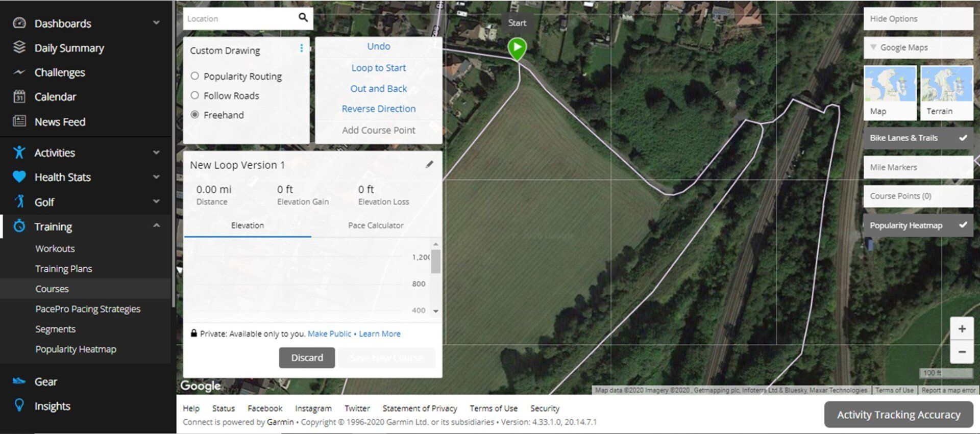Zoom in on the map
The width and height of the screenshot is (980, 434).
(962, 329)
